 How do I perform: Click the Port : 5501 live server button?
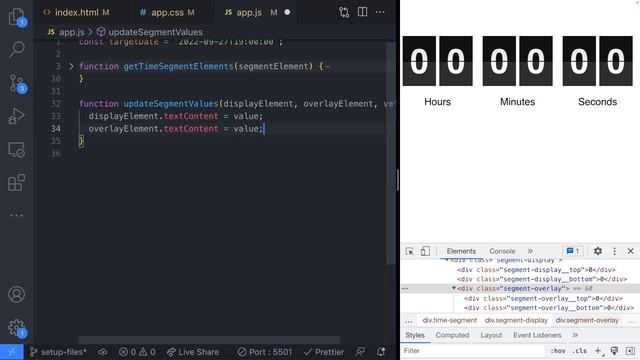264,352
